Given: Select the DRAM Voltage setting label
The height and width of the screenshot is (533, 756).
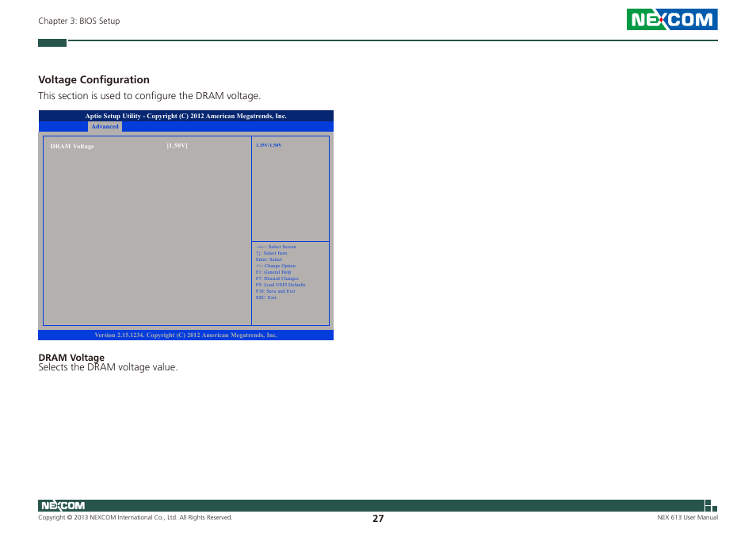Looking at the screenshot, I should pos(72,146).
